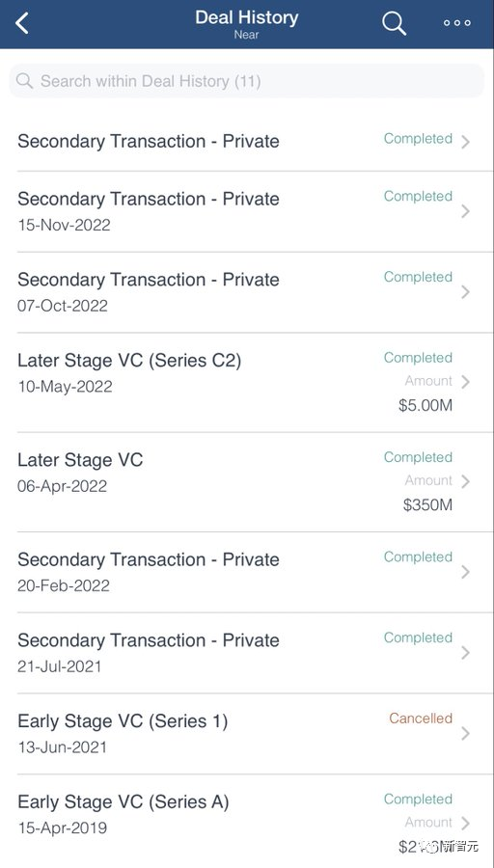Open Early Stage VC (Series A) deal
This screenshot has height=868, width=494.
point(247,821)
